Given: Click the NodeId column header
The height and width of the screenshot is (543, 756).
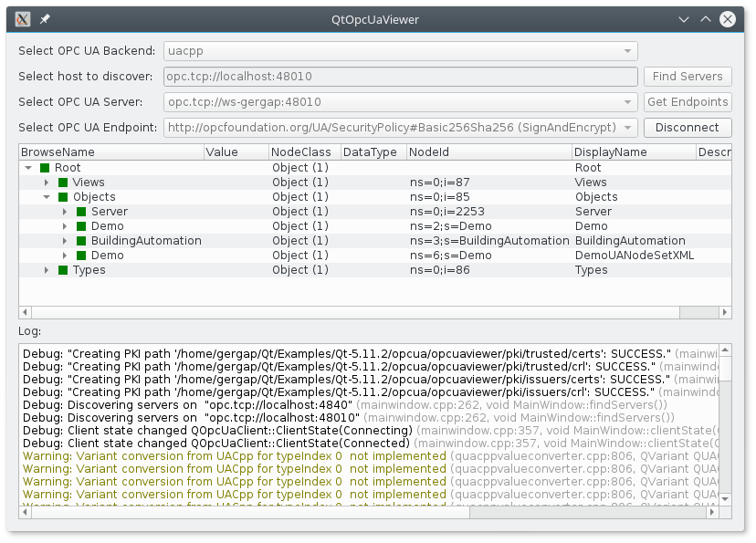Looking at the screenshot, I should [x=488, y=152].
